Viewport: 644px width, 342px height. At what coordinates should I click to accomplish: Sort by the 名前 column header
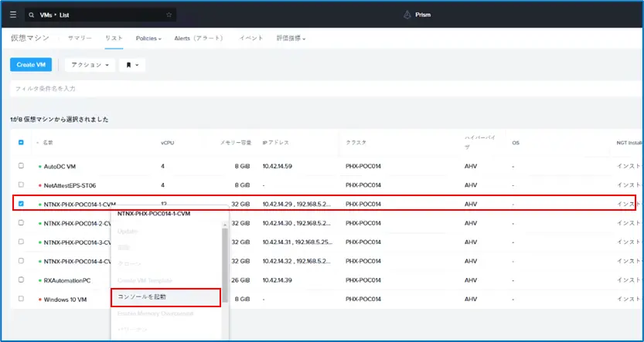48,143
